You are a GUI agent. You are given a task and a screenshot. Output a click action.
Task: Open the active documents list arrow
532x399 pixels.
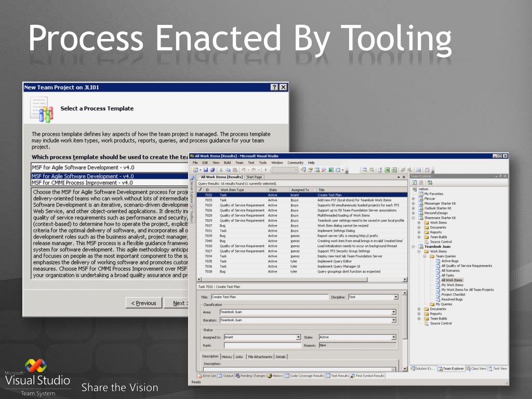coord(398,177)
